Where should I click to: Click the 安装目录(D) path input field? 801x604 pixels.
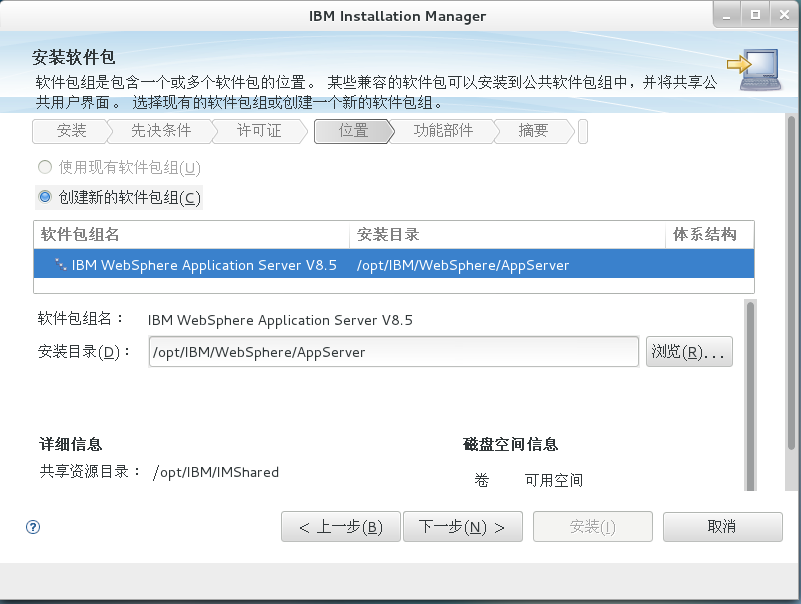pyautogui.click(x=394, y=352)
